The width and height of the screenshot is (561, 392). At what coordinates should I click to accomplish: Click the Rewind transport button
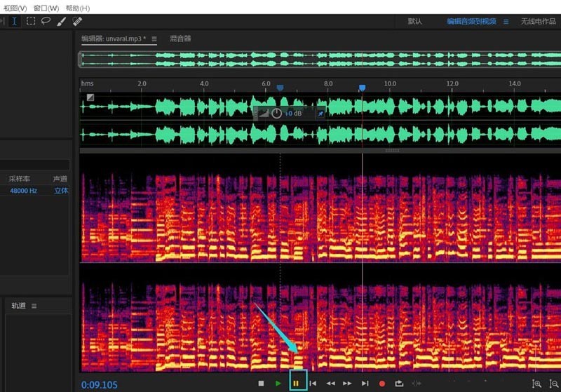pos(330,384)
